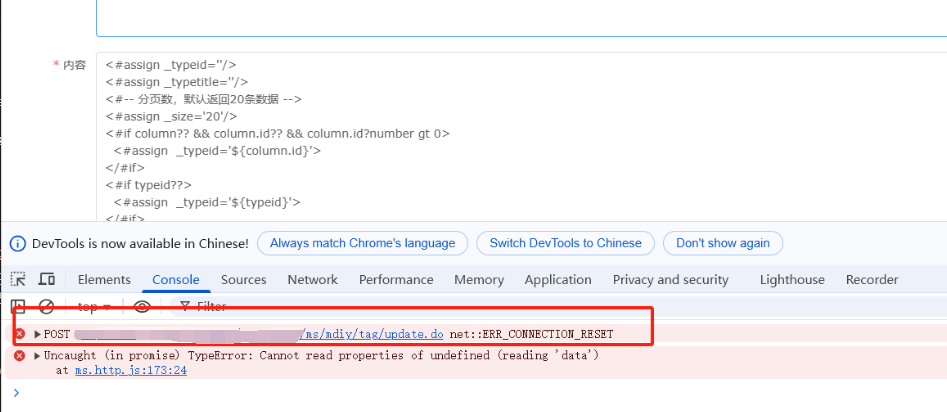947x412 pixels.
Task: Expand the POST error entry triangle
Action: [38, 333]
